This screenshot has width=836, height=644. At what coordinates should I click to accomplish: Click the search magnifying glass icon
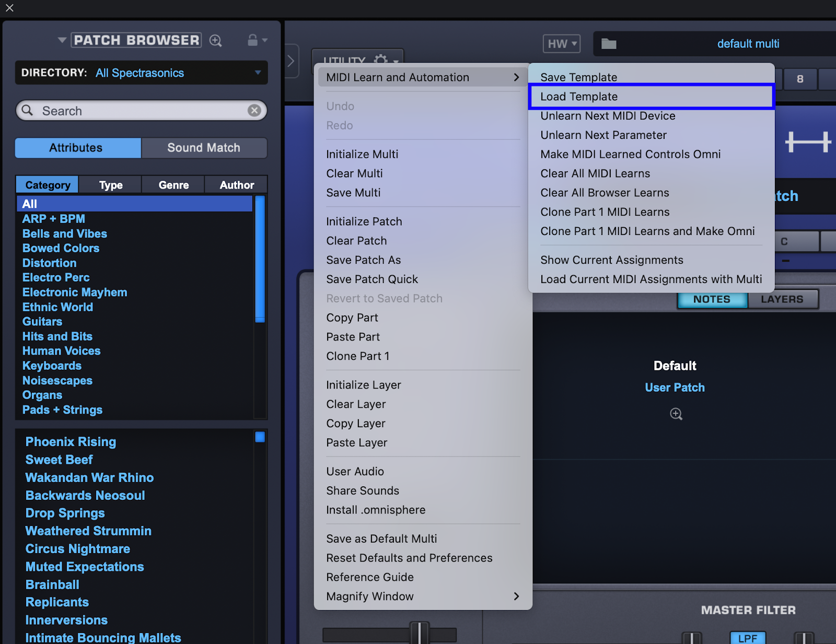coord(28,110)
